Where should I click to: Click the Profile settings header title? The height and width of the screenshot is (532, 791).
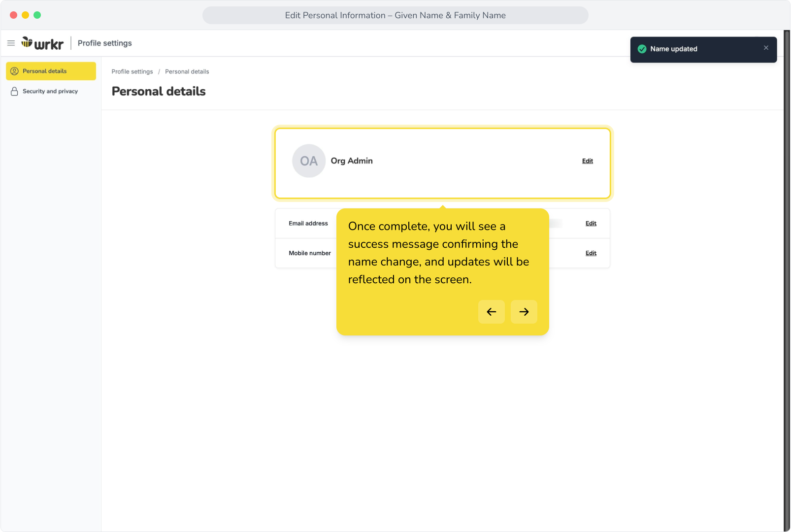coord(104,43)
